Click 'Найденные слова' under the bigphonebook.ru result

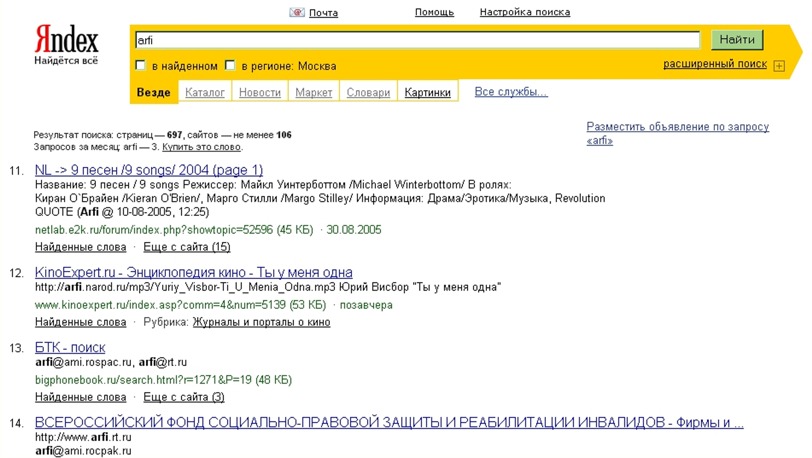80,397
